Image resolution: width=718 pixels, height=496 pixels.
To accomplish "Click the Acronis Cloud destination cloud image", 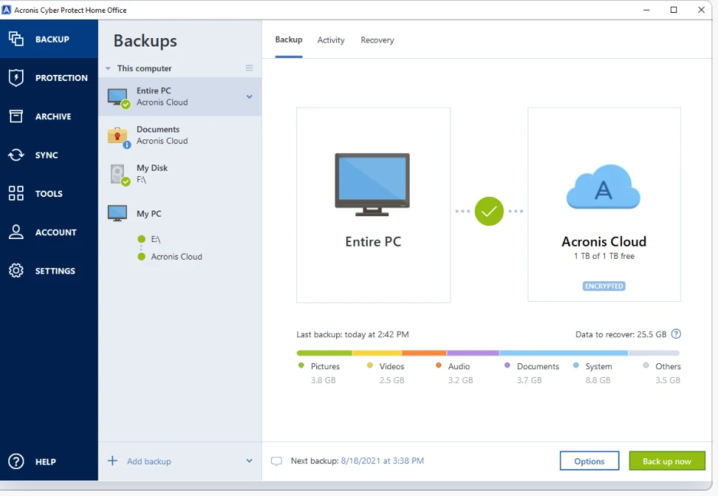I will (604, 187).
